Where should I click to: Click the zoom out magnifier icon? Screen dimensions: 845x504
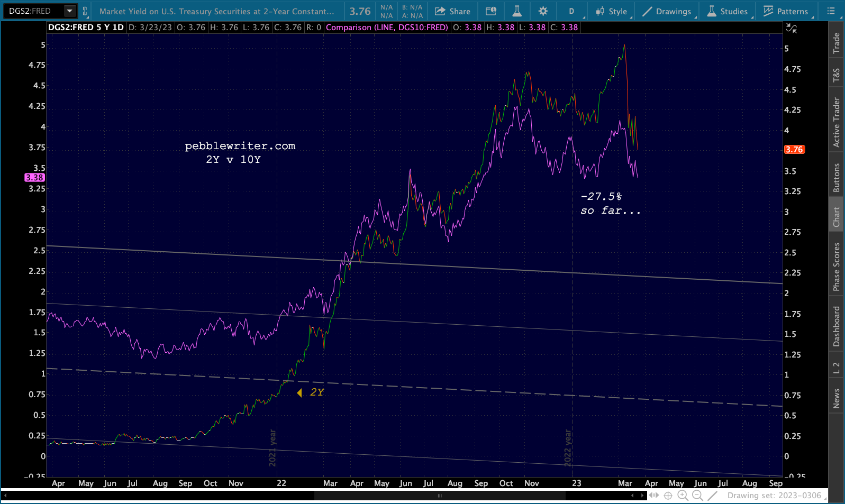(698, 496)
